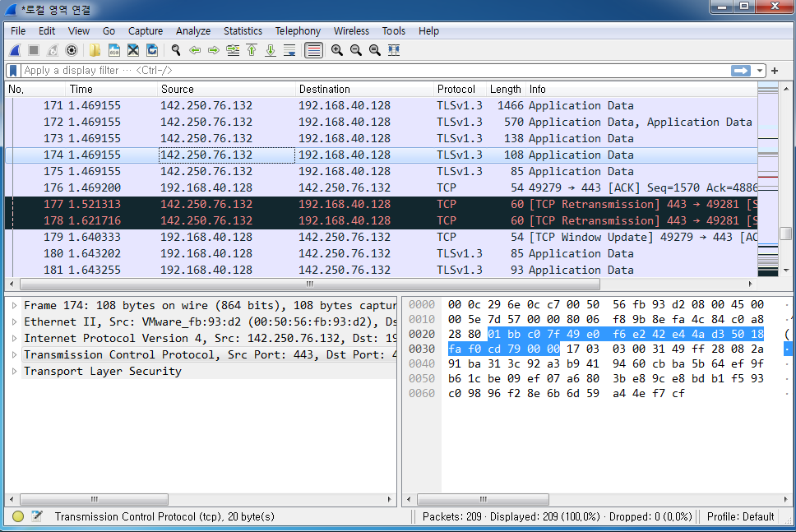Open the Help menu
This screenshot has height=532, width=796.
click(428, 31)
